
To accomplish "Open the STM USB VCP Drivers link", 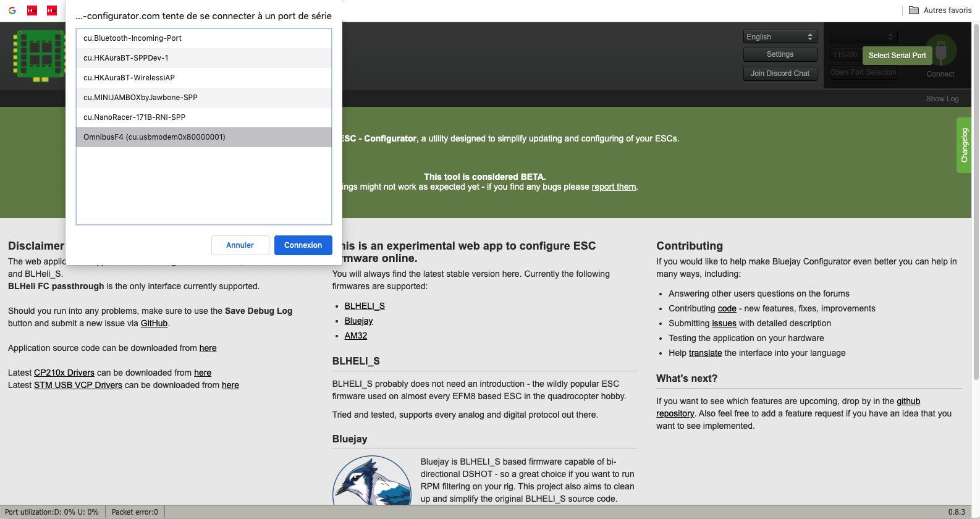I will coord(78,385).
